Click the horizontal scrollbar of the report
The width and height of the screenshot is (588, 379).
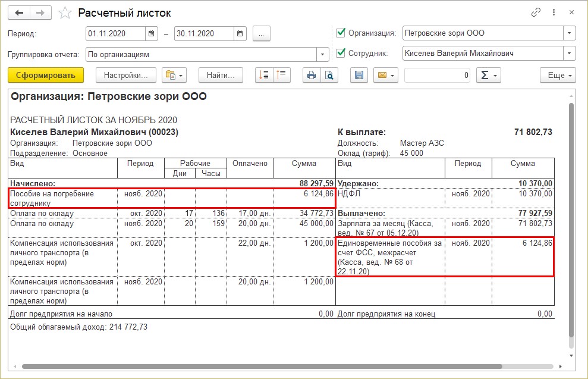click(x=262, y=367)
